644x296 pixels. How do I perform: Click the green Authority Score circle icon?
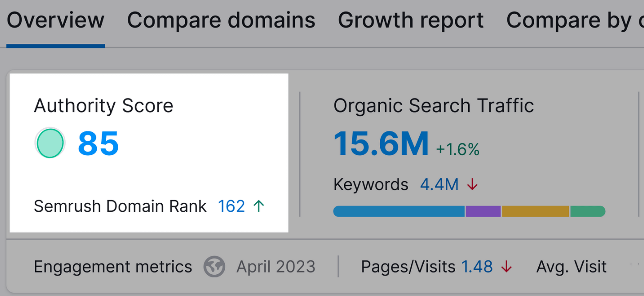(x=50, y=143)
